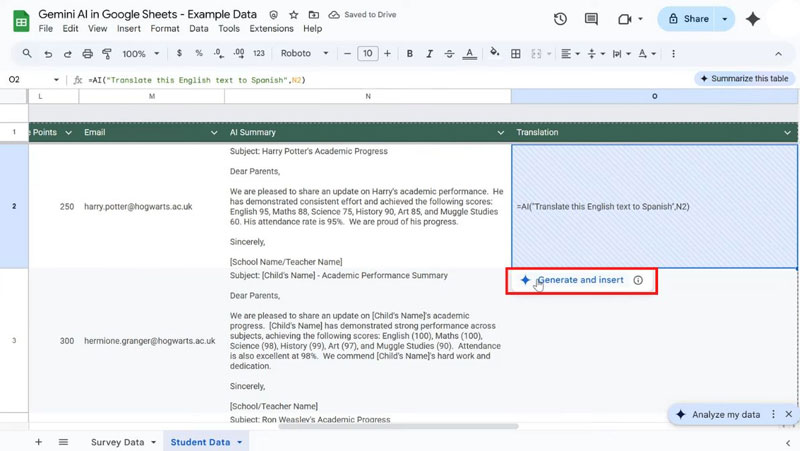
Task: Open the comments panel icon
Action: click(x=591, y=19)
